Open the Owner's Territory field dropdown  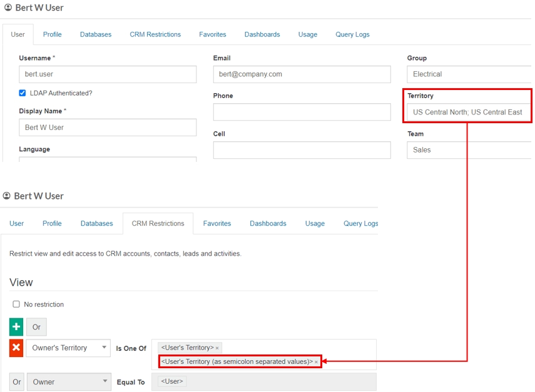pos(68,348)
